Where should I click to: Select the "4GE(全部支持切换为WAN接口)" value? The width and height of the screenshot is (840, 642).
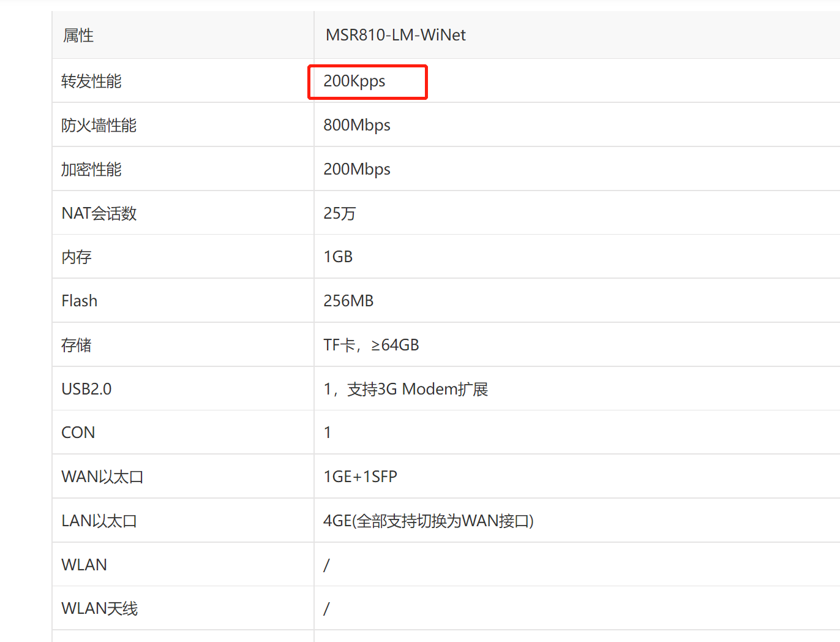pyautogui.click(x=429, y=521)
